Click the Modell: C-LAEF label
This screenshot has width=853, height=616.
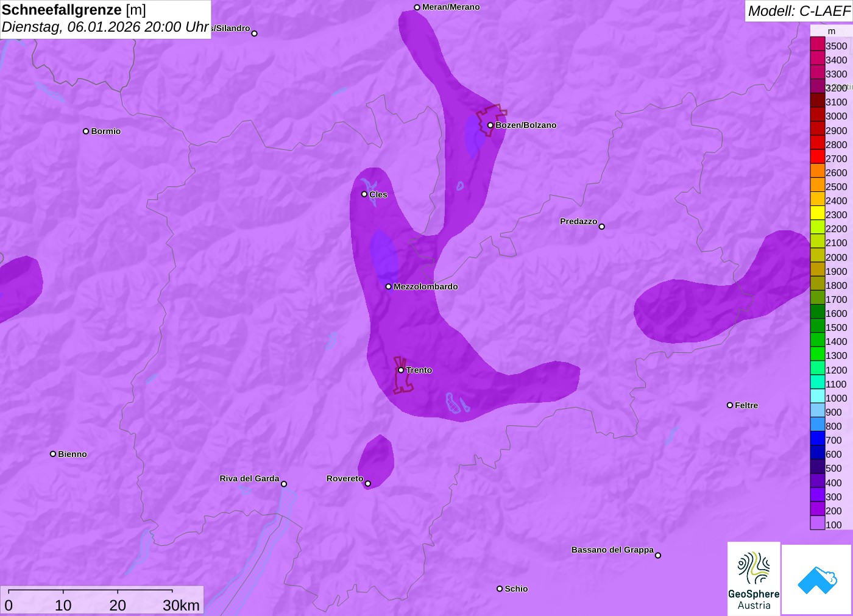click(x=799, y=11)
